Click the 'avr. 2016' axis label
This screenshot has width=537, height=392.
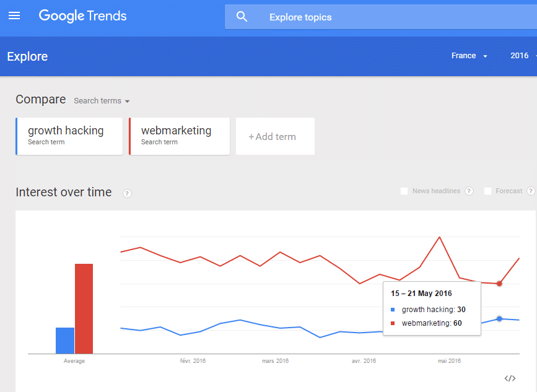364,361
